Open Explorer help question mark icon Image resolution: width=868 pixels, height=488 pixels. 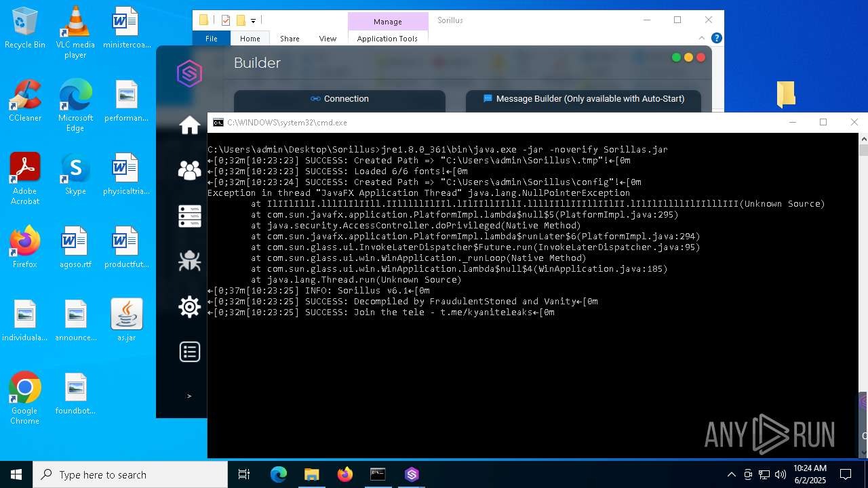click(x=716, y=38)
